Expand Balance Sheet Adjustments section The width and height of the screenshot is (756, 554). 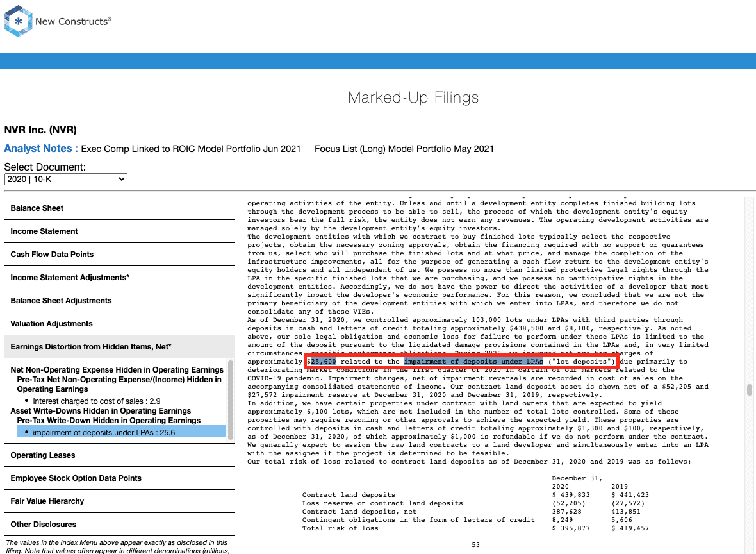click(x=120, y=301)
